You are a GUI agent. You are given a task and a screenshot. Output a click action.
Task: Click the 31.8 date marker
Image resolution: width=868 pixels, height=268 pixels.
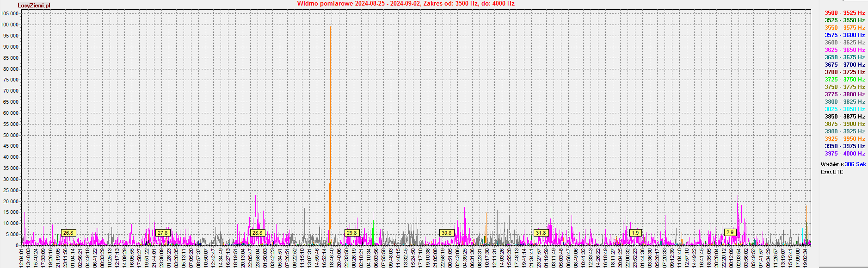pos(541,233)
